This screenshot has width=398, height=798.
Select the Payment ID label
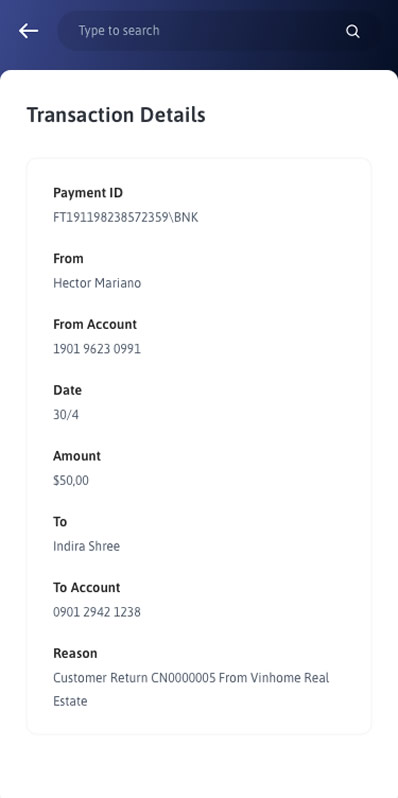(88, 193)
